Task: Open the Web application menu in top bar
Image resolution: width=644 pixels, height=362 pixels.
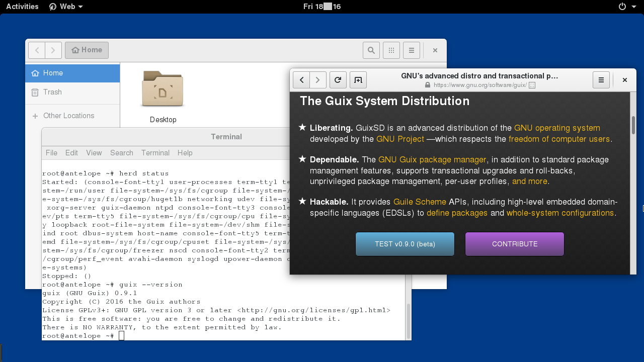Action: [66, 7]
